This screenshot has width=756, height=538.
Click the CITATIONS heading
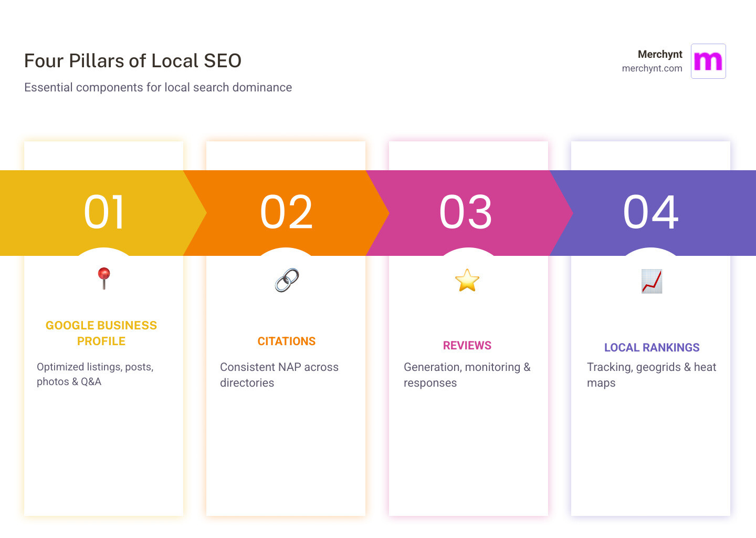287,341
